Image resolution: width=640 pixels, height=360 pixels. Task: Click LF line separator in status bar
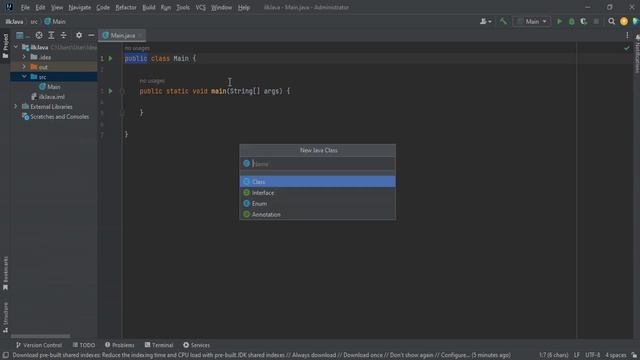click(x=576, y=355)
